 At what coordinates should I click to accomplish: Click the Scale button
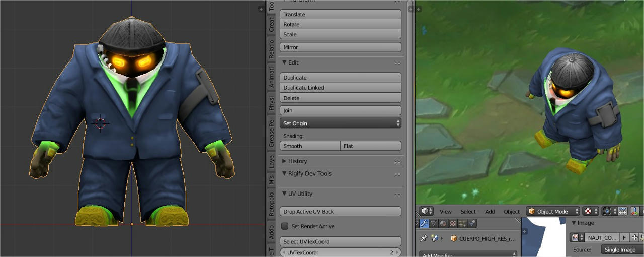click(341, 34)
